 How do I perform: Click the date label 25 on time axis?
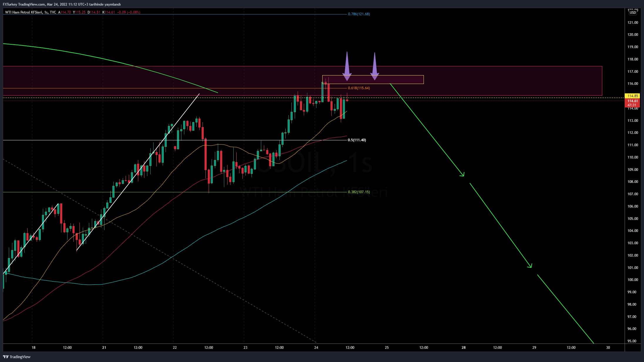pyautogui.click(x=387, y=348)
